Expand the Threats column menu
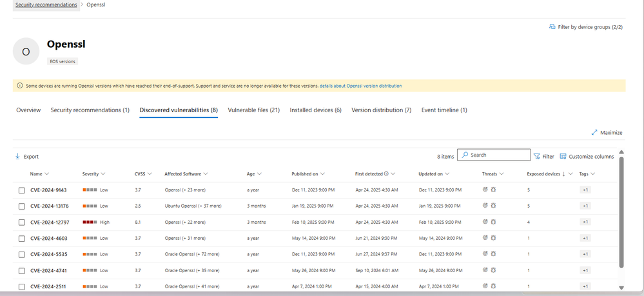The width and height of the screenshot is (644, 296). click(x=502, y=174)
